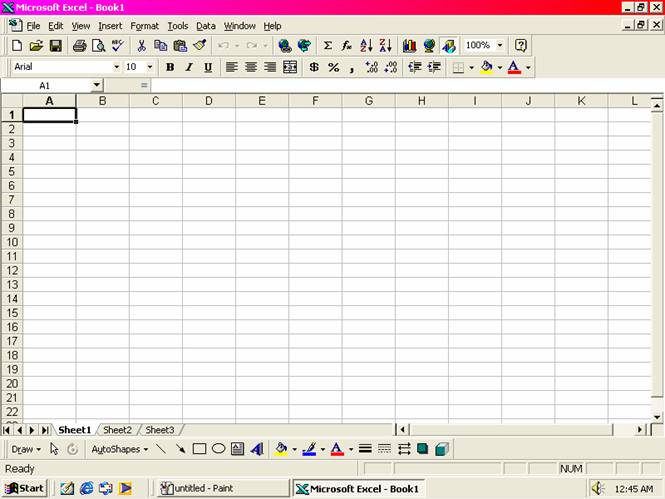Open the Chart Wizard
The image size is (665, 499).
(x=409, y=46)
